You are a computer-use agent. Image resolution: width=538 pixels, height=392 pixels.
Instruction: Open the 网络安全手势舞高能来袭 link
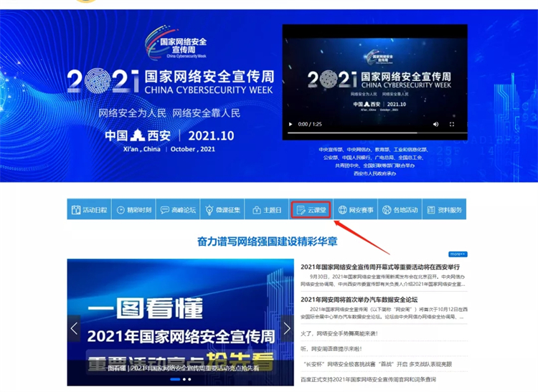(x=339, y=333)
